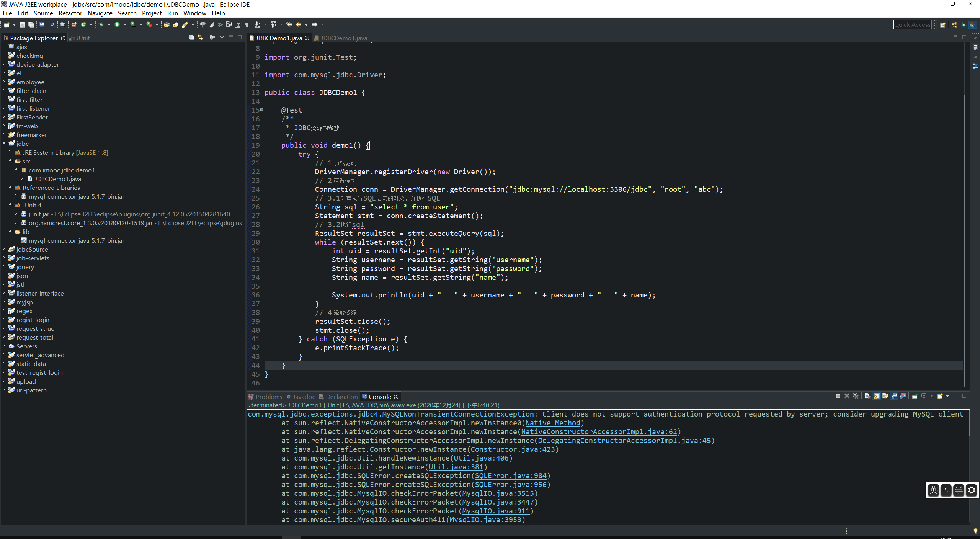Switch to the JUnit view tab
The width and height of the screenshot is (980, 539).
pos(80,38)
